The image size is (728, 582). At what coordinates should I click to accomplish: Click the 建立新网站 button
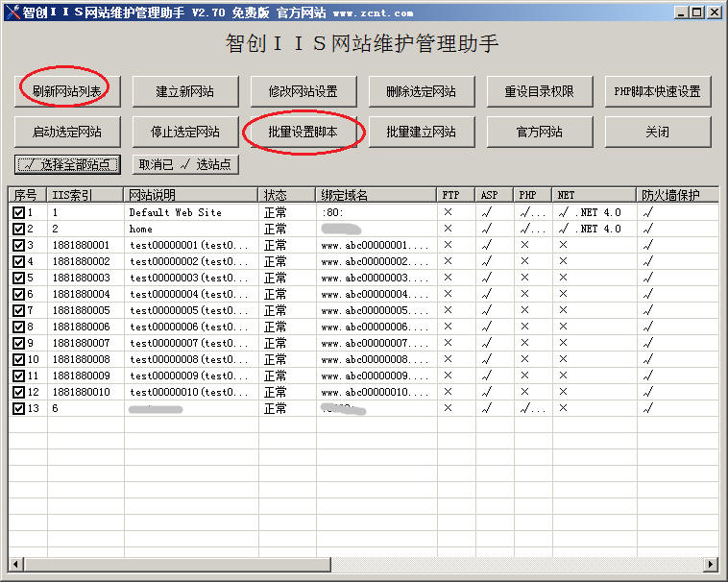(x=185, y=91)
